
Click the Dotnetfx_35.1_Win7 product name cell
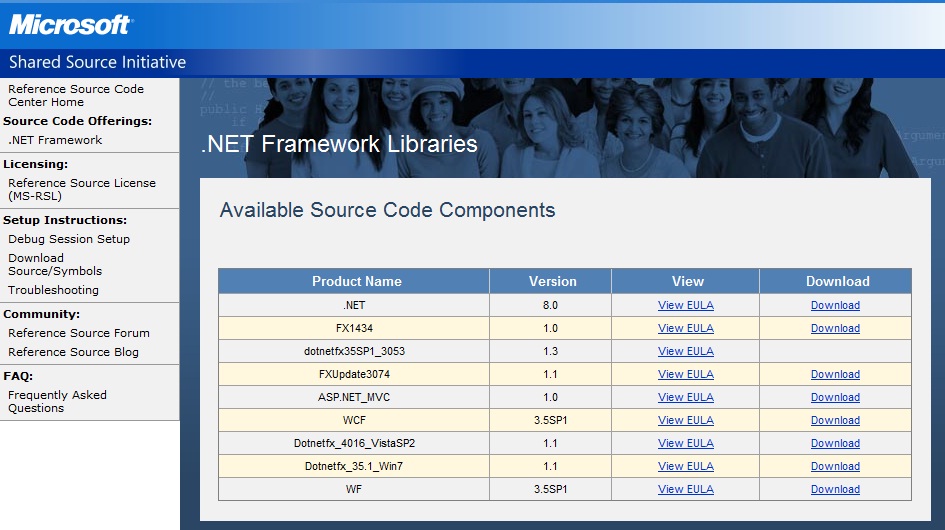point(354,466)
